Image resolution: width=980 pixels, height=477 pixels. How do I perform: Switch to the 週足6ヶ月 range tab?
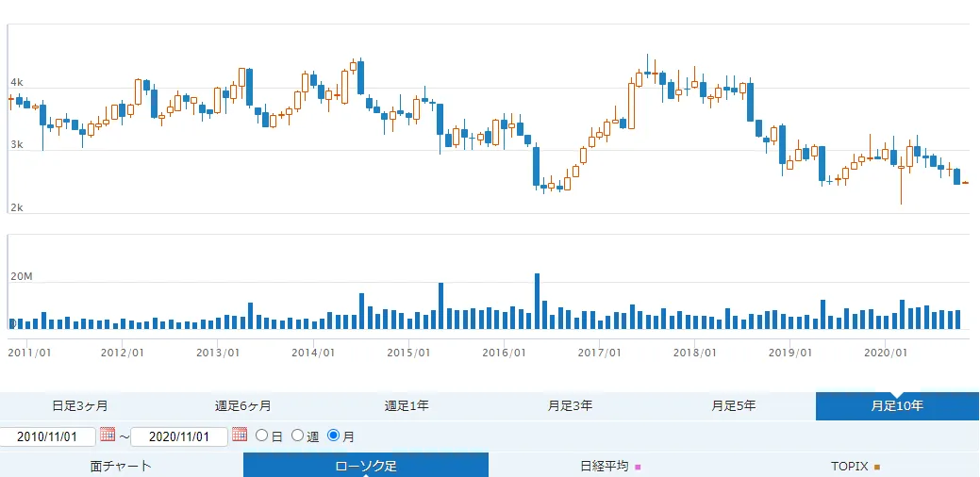243,405
